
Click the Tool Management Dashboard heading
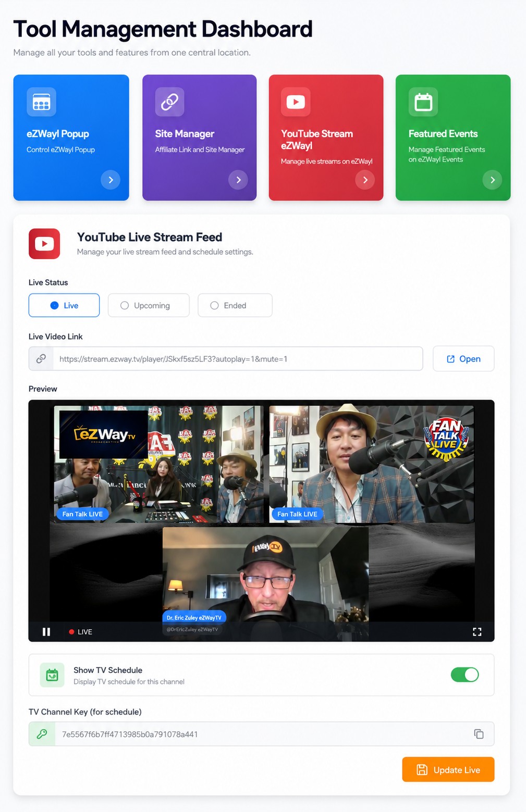click(163, 29)
